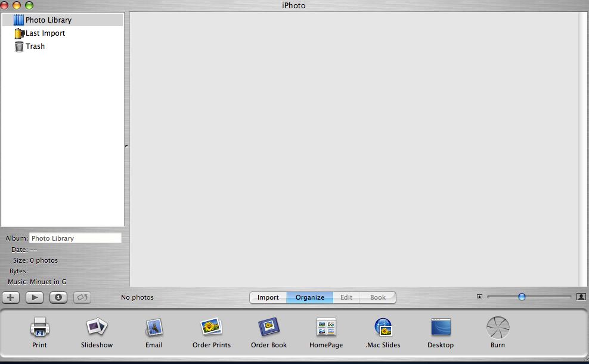The image size is (589, 364).
Task: Click the small thumbnail icon beside the slider
Action: [x=479, y=297]
